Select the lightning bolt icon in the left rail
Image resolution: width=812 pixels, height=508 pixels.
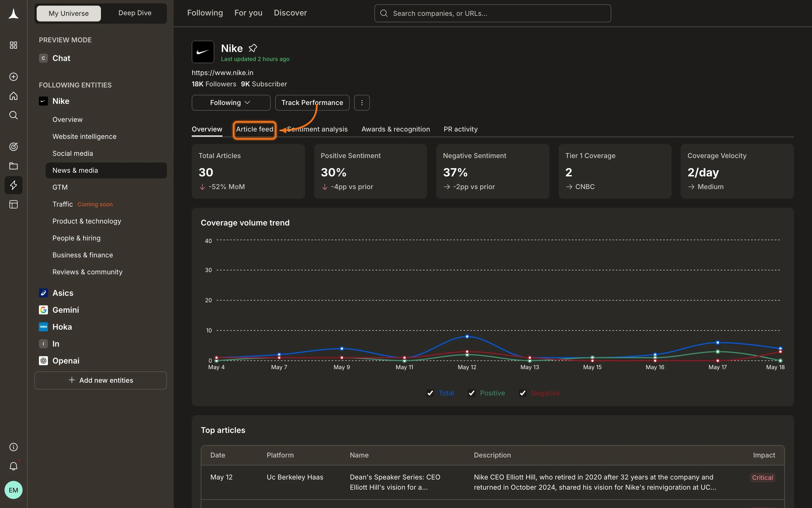coord(14,185)
